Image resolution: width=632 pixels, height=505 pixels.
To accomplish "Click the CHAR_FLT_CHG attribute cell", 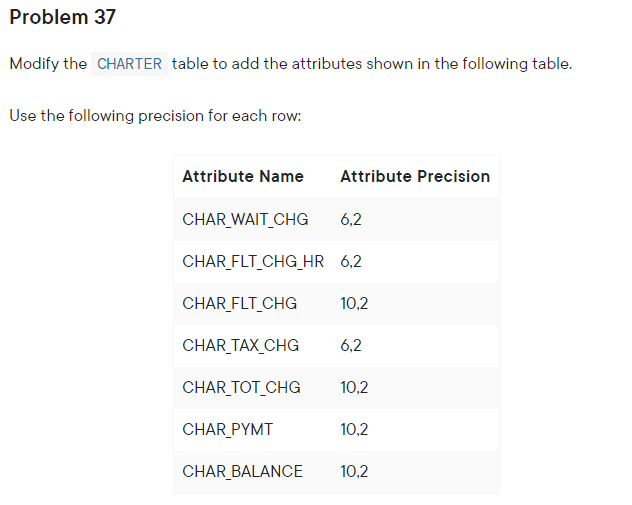I will 240,304.
